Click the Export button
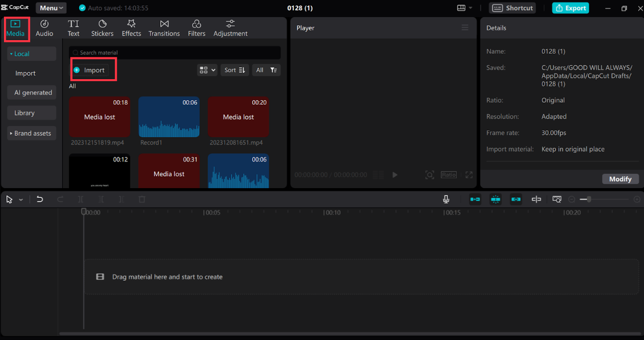 (570, 8)
